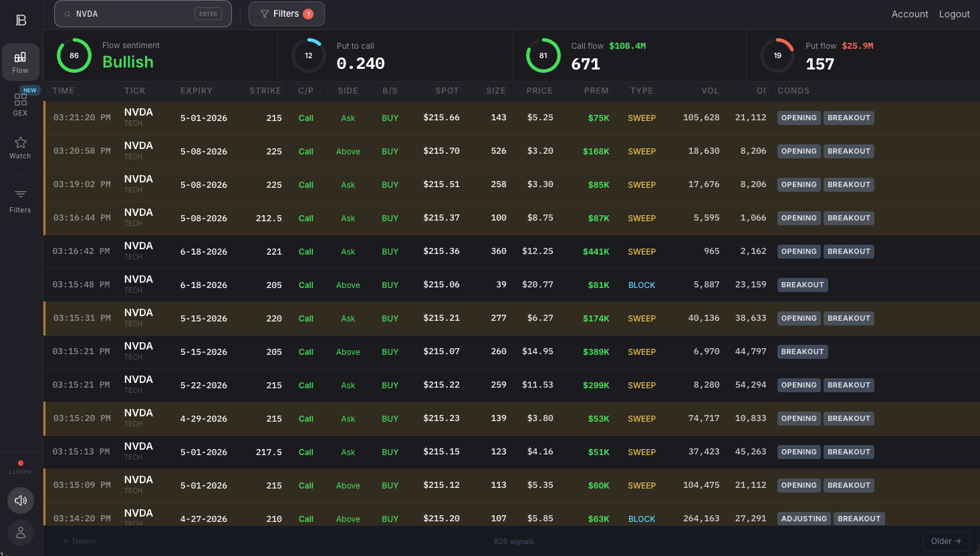
Task: Click the 4-29-2026 expiry date
Action: 204,419
